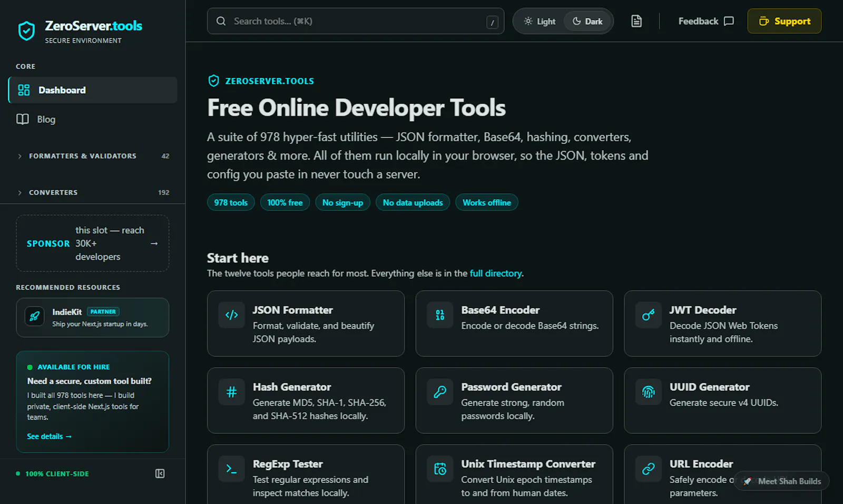Click the Password Generator key icon
The width and height of the screenshot is (843, 504).
point(440,392)
